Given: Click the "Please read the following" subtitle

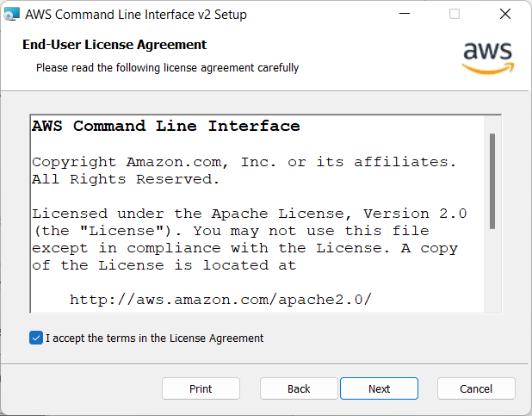Looking at the screenshot, I should pos(167,68).
